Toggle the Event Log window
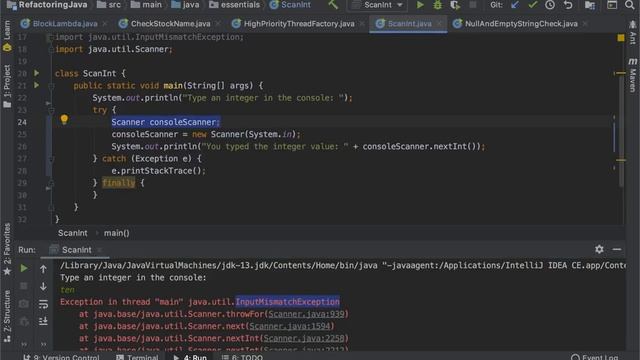This screenshot has height=360, width=640. 595,357
